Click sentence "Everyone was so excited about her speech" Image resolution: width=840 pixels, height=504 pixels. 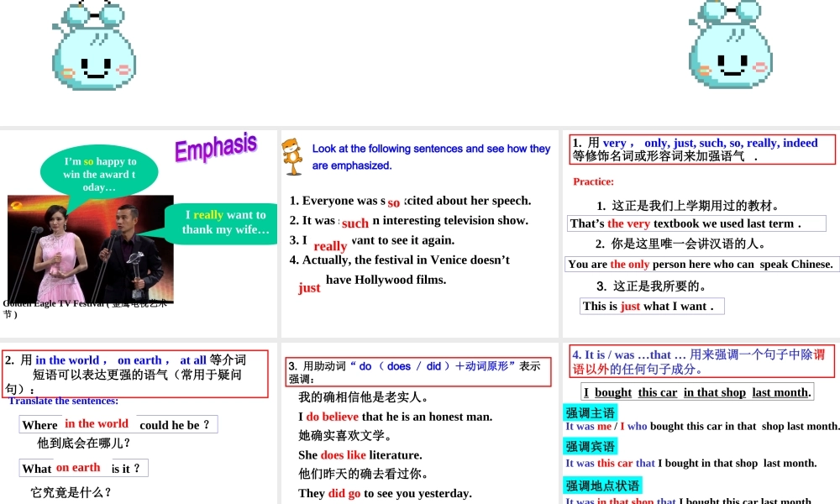411,201
